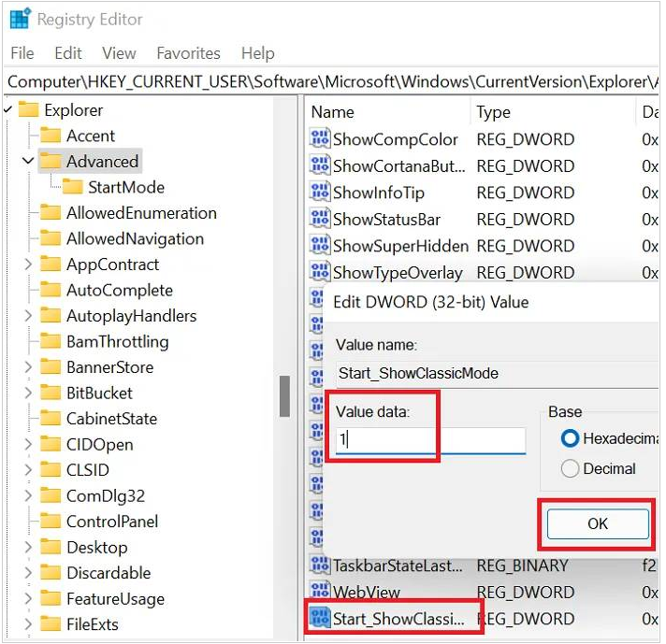Click the BitBucket folder icon
The height and width of the screenshot is (644, 666).
point(51,394)
